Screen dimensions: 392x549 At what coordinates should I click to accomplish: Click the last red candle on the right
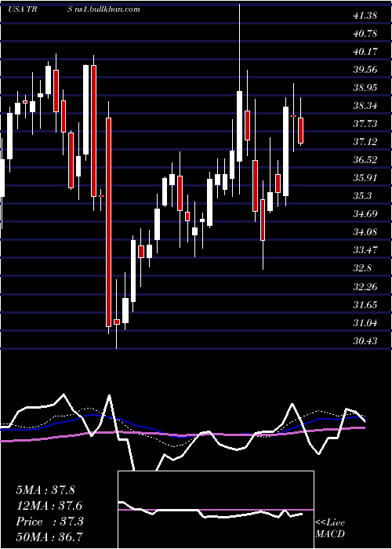300,131
